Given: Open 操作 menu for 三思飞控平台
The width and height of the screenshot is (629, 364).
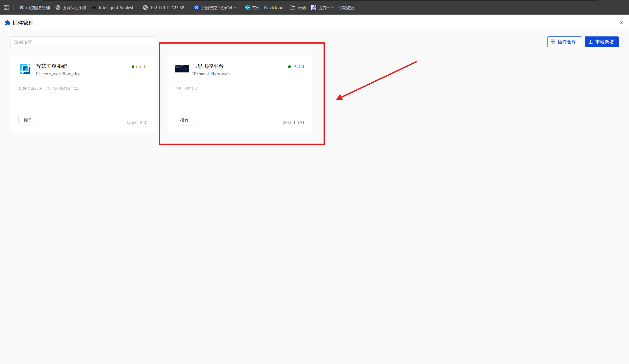Looking at the screenshot, I should pyautogui.click(x=184, y=120).
